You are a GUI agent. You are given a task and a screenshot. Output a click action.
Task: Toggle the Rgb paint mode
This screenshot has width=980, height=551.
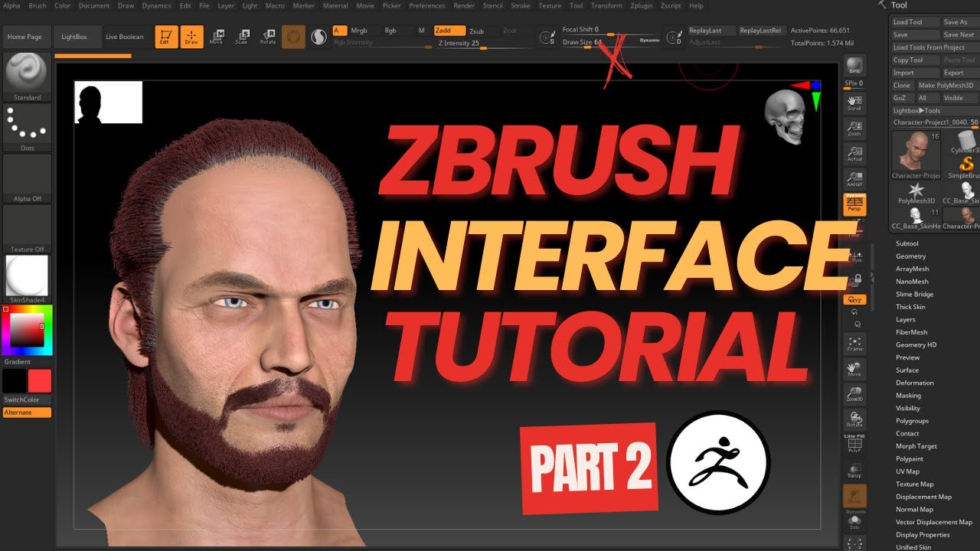pos(390,31)
